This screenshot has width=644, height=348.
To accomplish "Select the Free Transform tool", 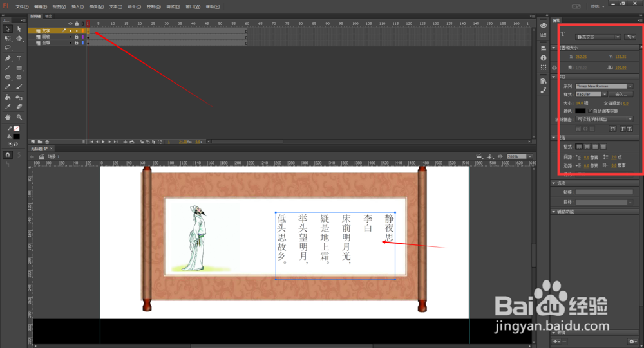I will coord(7,38).
